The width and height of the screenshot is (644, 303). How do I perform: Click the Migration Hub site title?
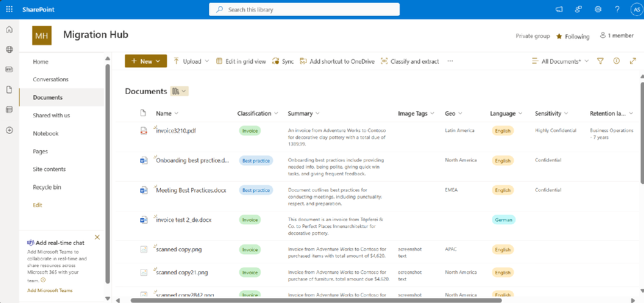pos(95,35)
